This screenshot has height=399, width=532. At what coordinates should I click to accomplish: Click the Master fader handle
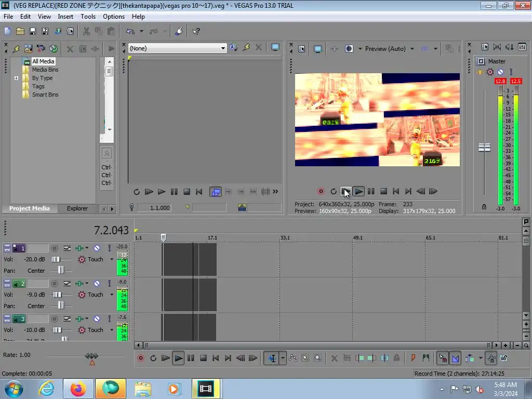[x=484, y=147]
